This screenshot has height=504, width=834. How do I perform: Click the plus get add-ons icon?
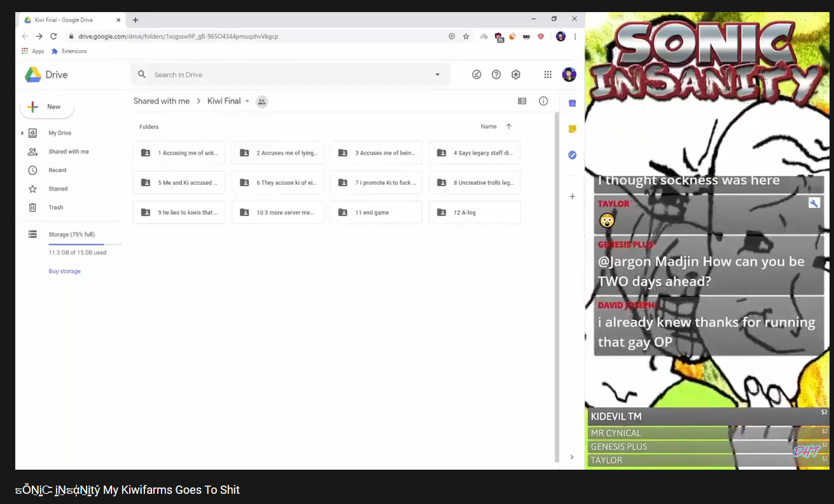coord(572,196)
